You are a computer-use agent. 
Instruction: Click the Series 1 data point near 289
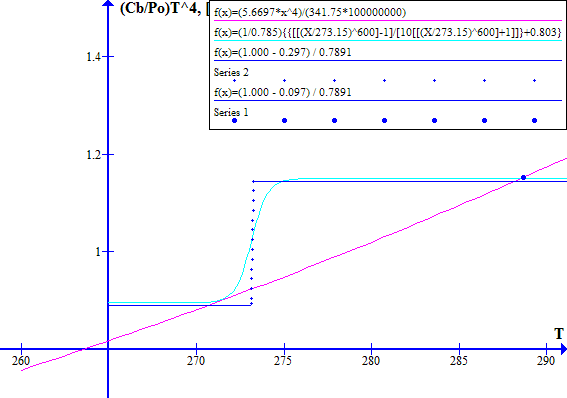[x=523, y=177]
